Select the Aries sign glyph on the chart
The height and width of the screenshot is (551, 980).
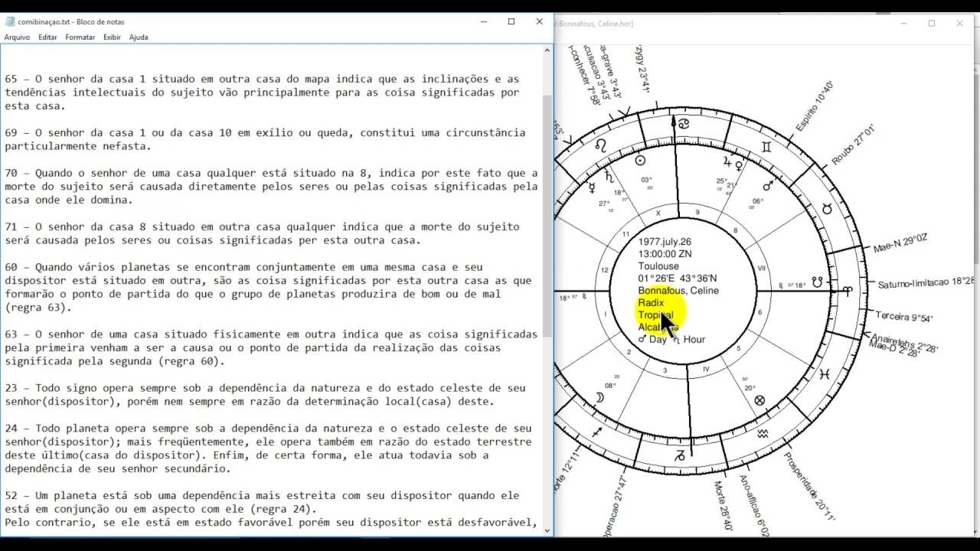click(x=848, y=292)
